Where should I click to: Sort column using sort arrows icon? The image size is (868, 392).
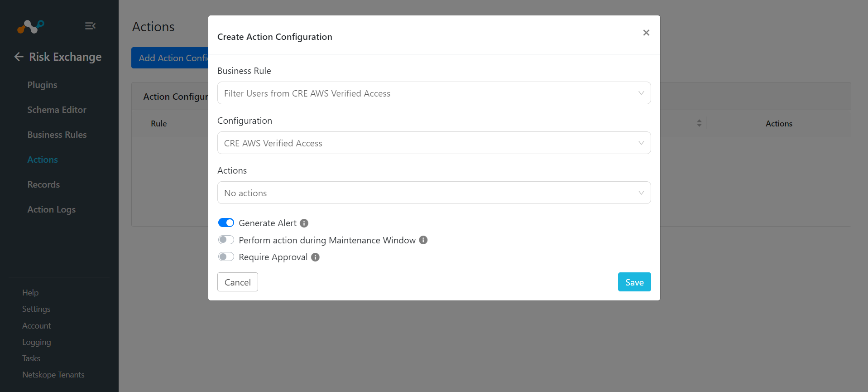(699, 123)
